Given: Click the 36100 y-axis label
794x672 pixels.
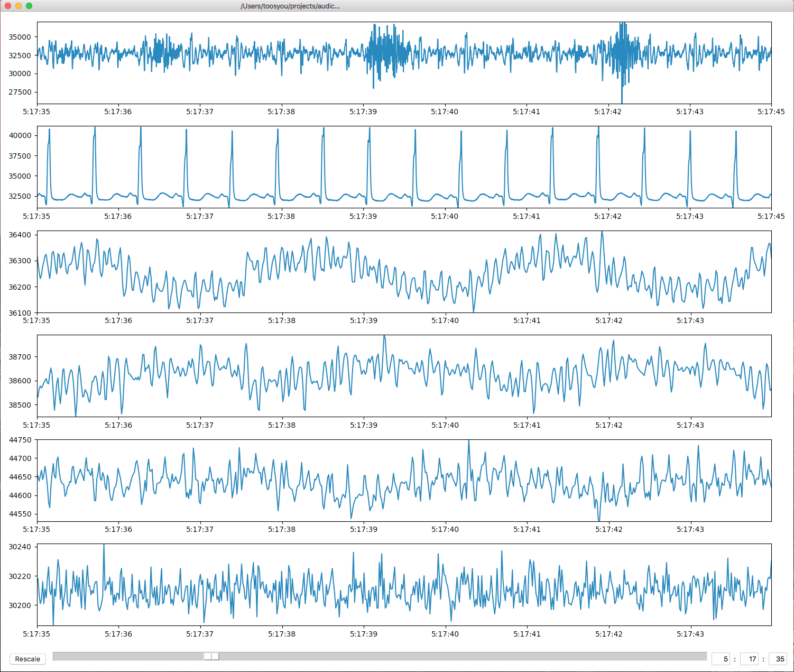Looking at the screenshot, I should pyautogui.click(x=20, y=313).
